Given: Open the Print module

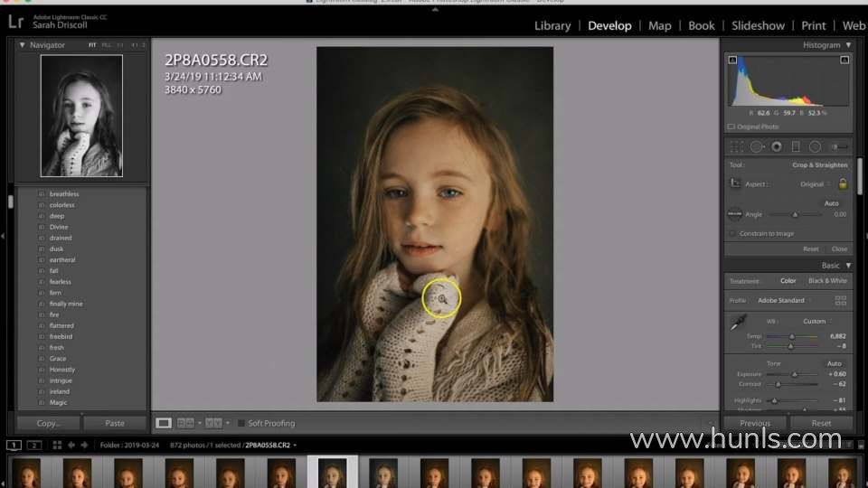Looking at the screenshot, I should pyautogui.click(x=813, y=25).
